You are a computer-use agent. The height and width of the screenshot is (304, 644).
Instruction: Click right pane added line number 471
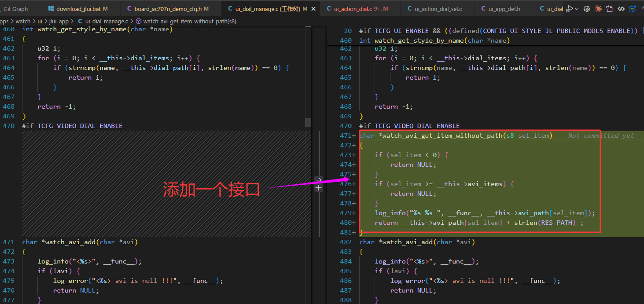point(346,136)
